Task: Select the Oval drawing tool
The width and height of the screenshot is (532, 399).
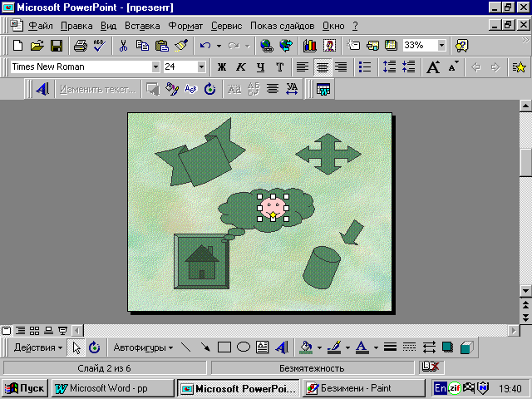Action: pyautogui.click(x=244, y=347)
